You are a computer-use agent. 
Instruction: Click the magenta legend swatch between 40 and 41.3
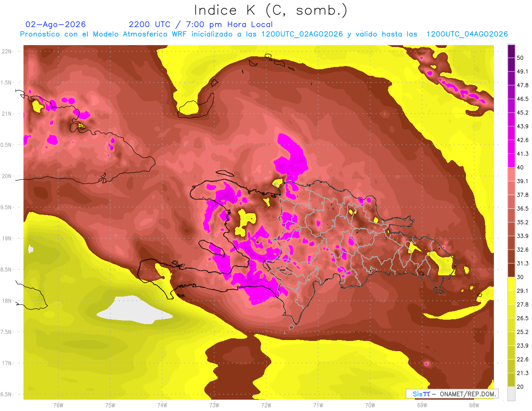(x=511, y=160)
